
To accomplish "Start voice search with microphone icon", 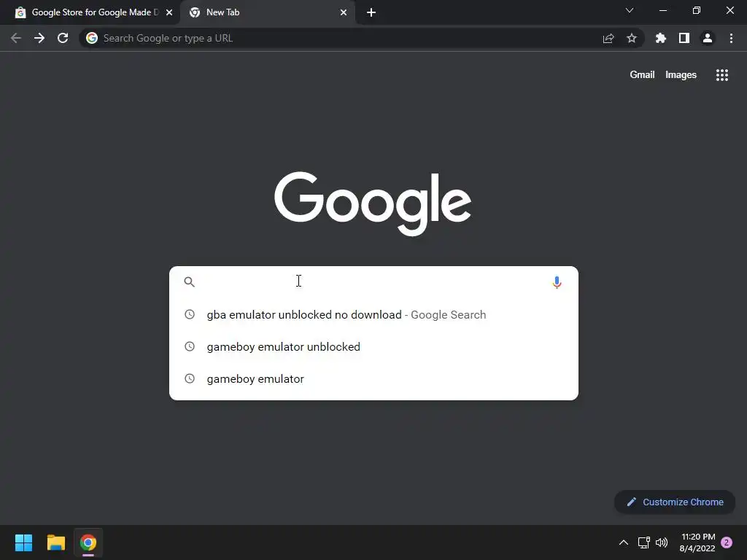I will tap(557, 282).
